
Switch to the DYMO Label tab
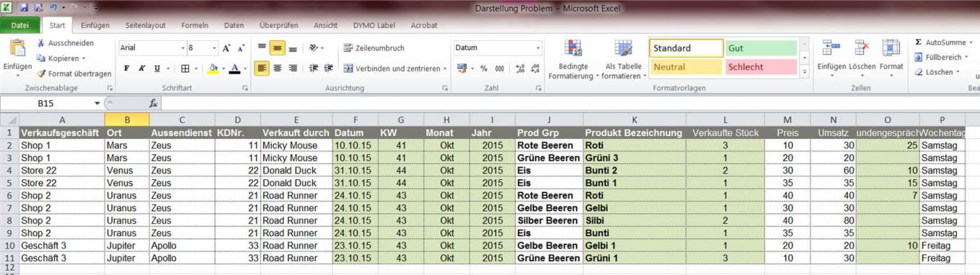click(x=374, y=25)
